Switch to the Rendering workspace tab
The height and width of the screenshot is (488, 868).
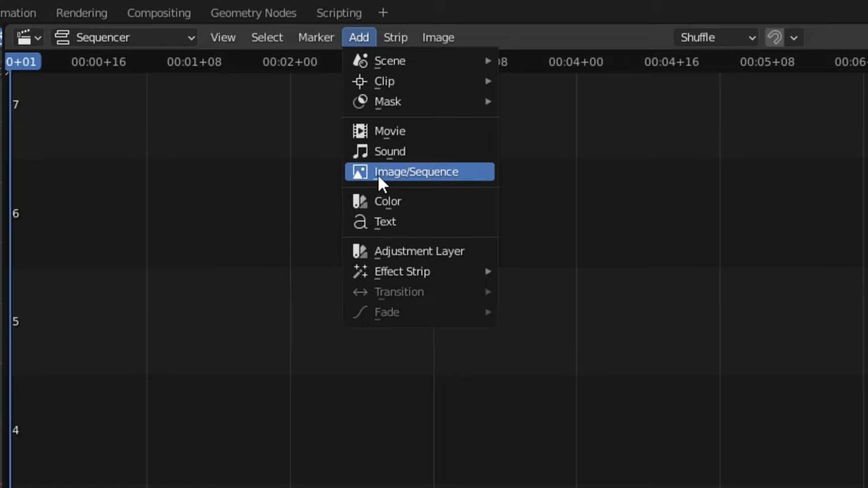[81, 13]
